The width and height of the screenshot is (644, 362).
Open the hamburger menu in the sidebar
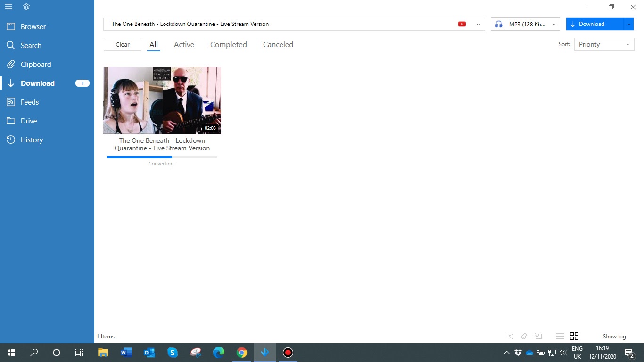pyautogui.click(x=8, y=7)
